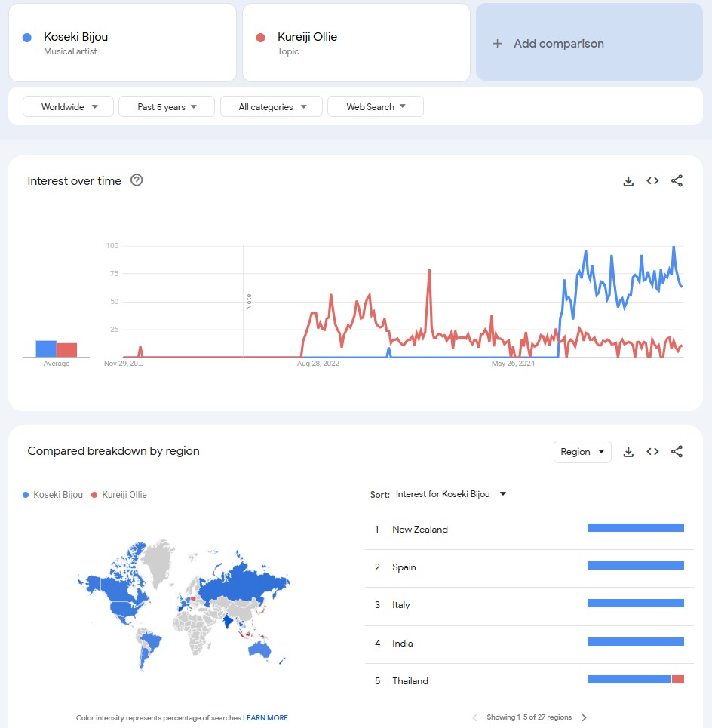Go to previous page of regions
The height and width of the screenshot is (728, 712).
pyautogui.click(x=474, y=717)
